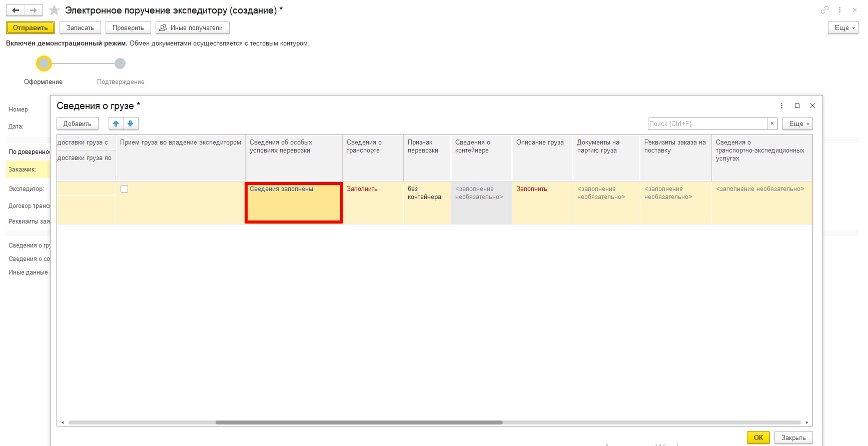This screenshot has width=868, height=446.
Task: Open the cargo dialog's three-dot options
Action: [781, 105]
